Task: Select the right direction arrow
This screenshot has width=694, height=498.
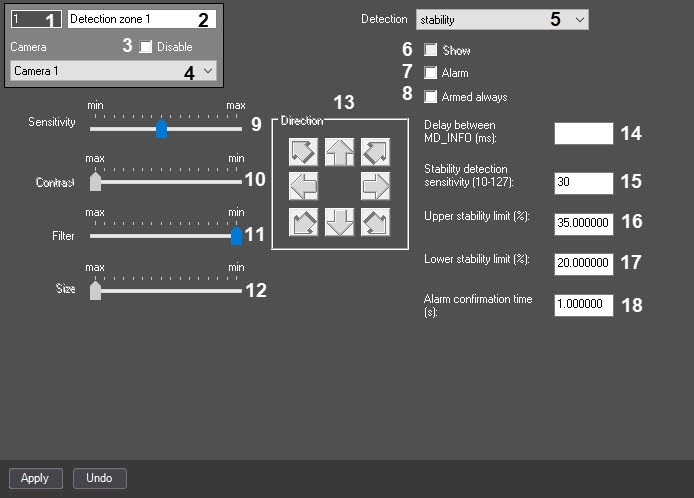Action: point(375,186)
